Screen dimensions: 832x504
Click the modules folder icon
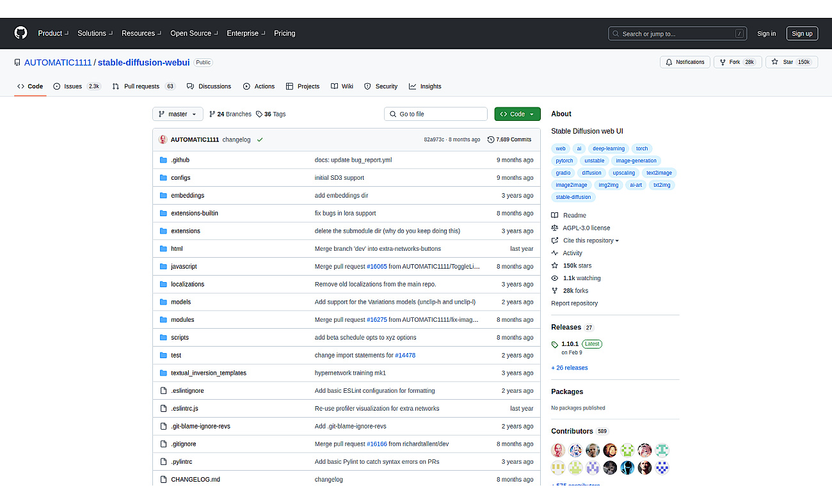(163, 320)
